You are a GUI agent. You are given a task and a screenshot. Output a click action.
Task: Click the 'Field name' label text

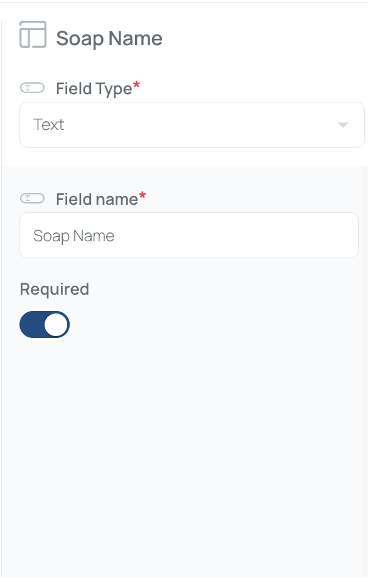coord(97,199)
